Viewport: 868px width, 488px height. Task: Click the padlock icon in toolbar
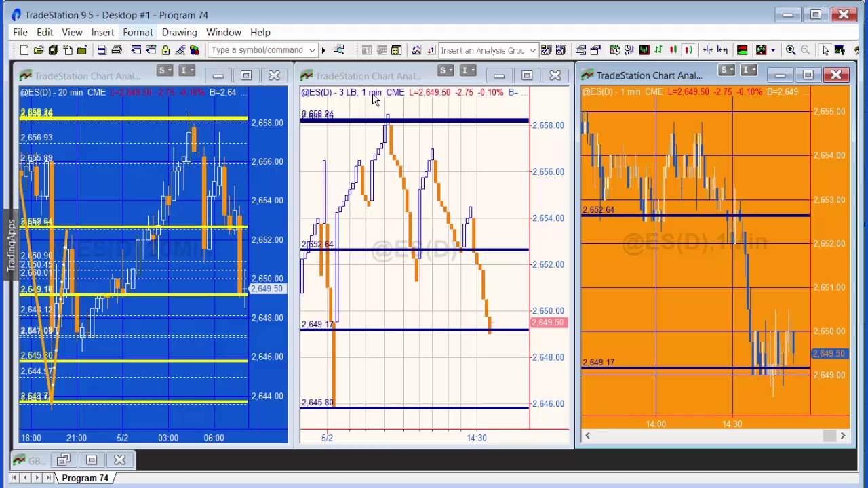click(x=165, y=50)
